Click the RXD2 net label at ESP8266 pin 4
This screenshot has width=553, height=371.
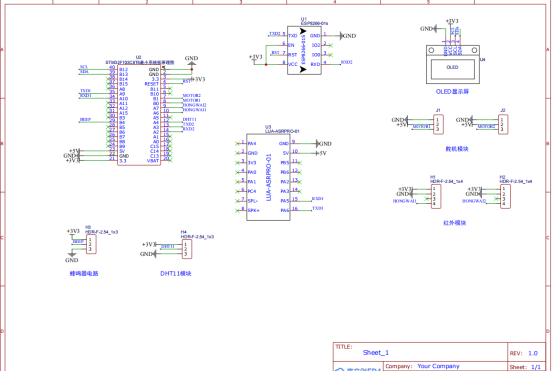(x=347, y=62)
